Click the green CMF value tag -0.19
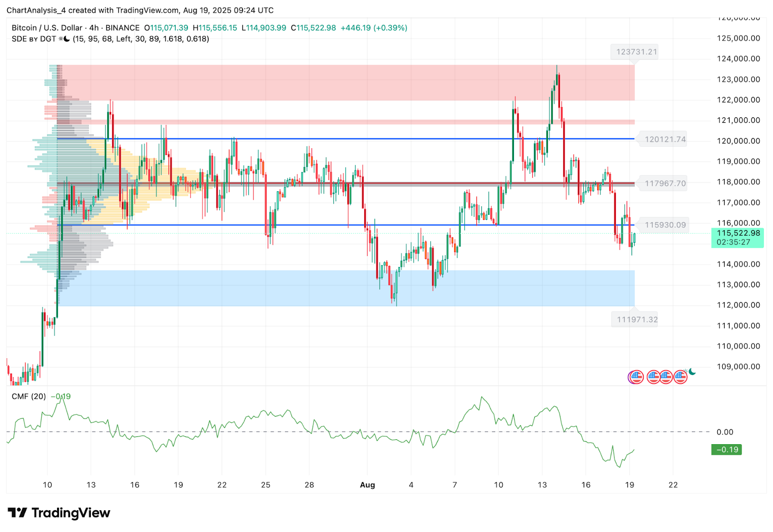 (x=727, y=450)
